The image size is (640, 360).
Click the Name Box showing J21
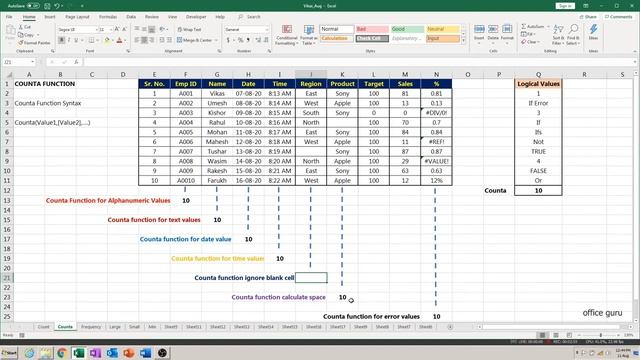tap(19, 62)
